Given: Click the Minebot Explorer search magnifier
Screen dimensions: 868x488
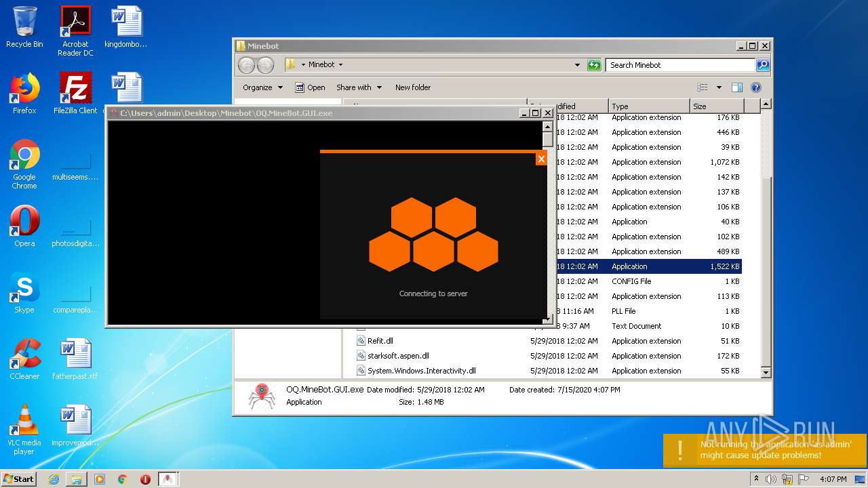Looking at the screenshot, I should pyautogui.click(x=763, y=65).
